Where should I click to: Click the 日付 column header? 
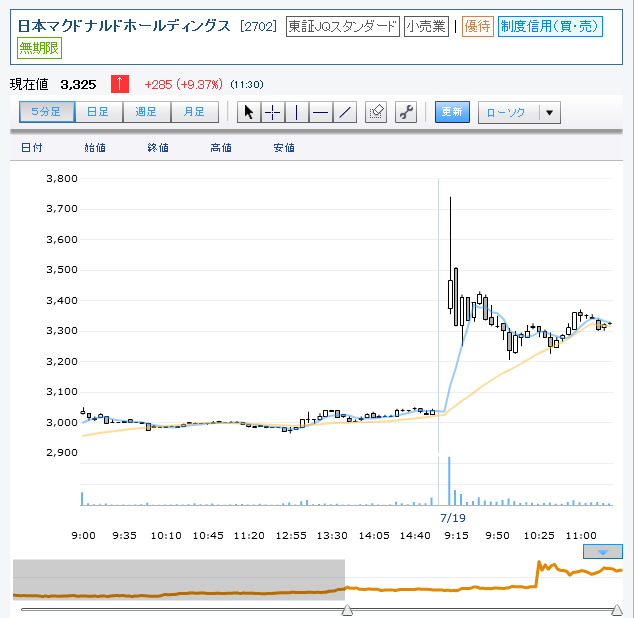click(x=32, y=147)
